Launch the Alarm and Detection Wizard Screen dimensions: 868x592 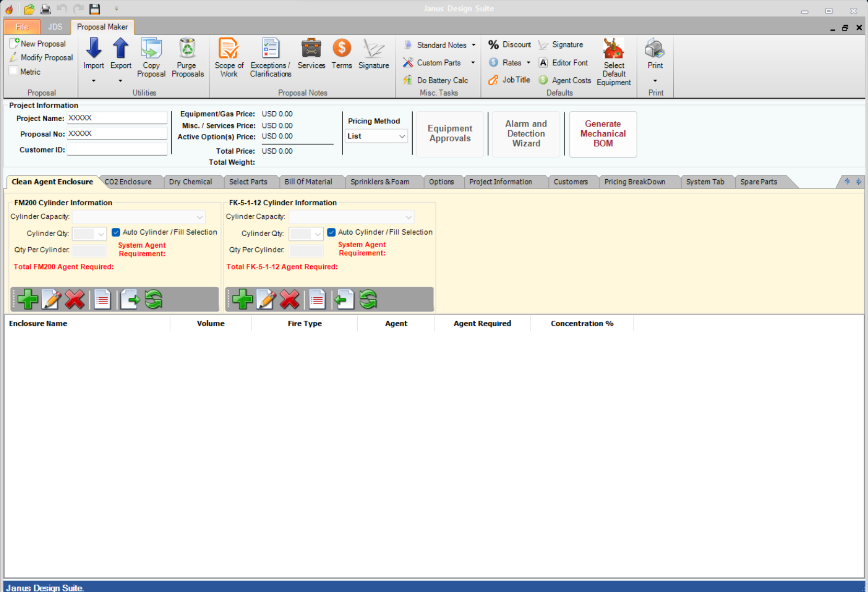(x=525, y=134)
